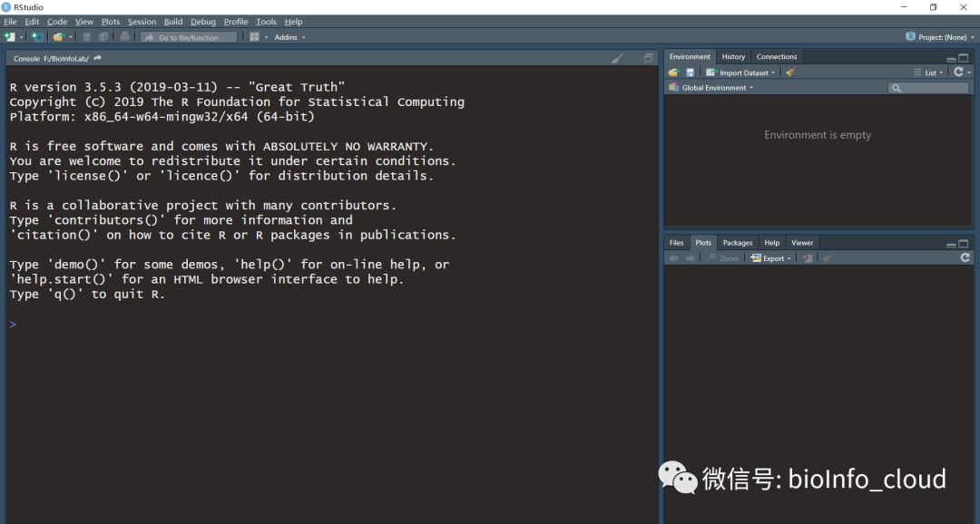Viewport: 980px width, 524px height.
Task: Expand the recent files dropdown arrow
Action: click(71, 37)
